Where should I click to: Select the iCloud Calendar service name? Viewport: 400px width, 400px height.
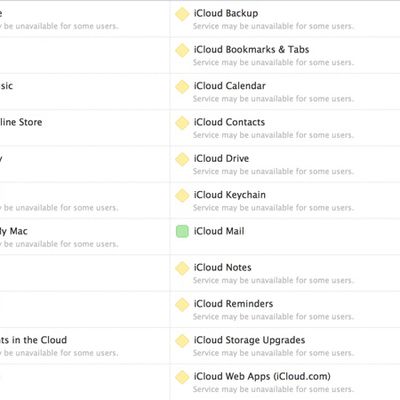(x=230, y=86)
